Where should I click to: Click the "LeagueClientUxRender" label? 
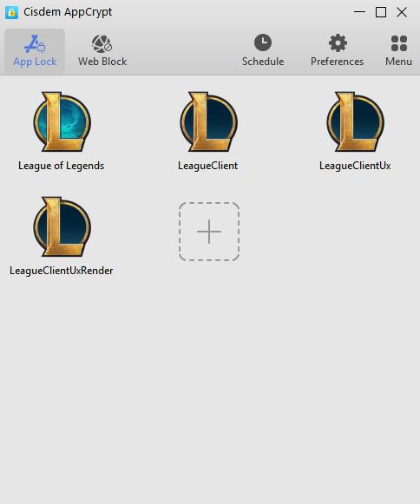pos(61,271)
